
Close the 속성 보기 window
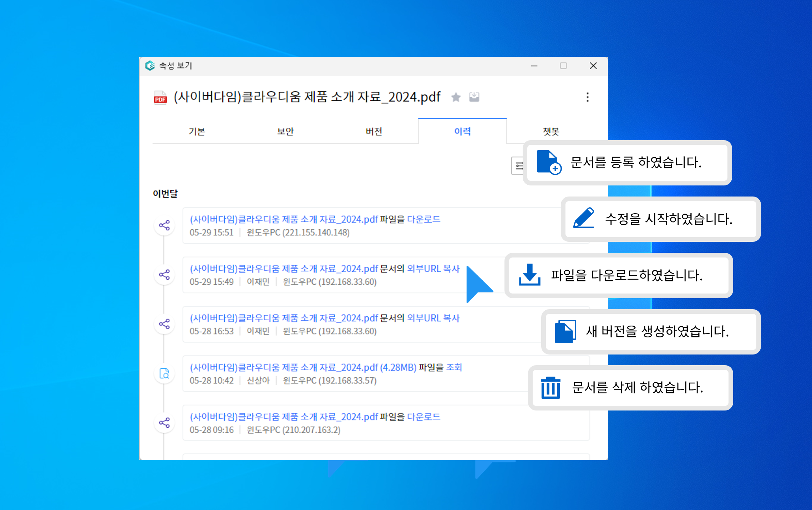pos(593,66)
